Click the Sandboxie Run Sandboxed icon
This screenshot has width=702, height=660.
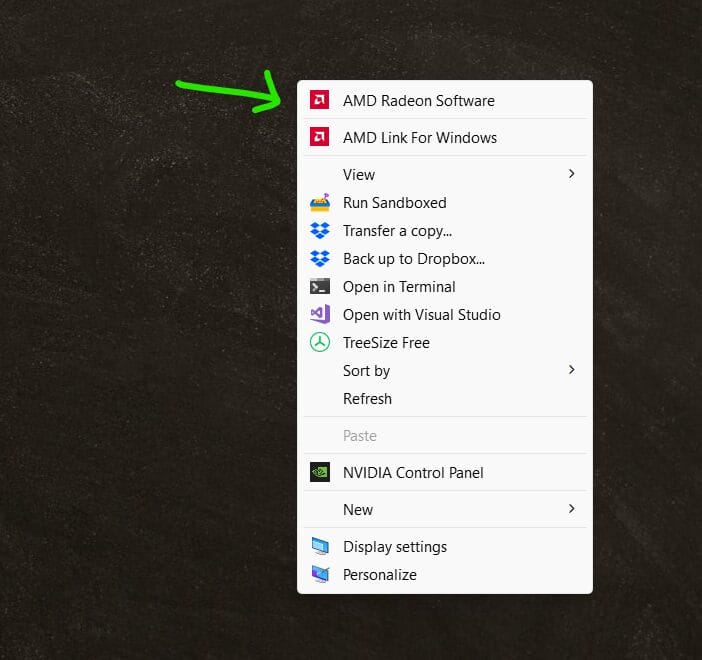coord(320,202)
